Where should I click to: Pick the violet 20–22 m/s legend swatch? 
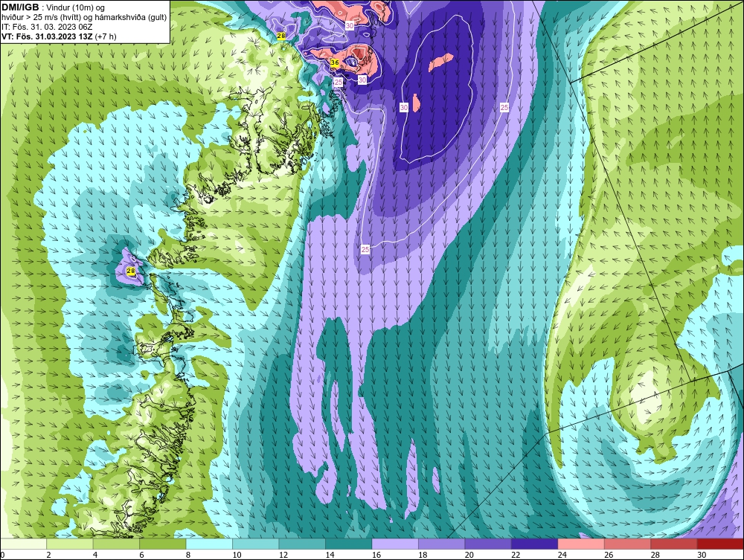click(x=488, y=544)
